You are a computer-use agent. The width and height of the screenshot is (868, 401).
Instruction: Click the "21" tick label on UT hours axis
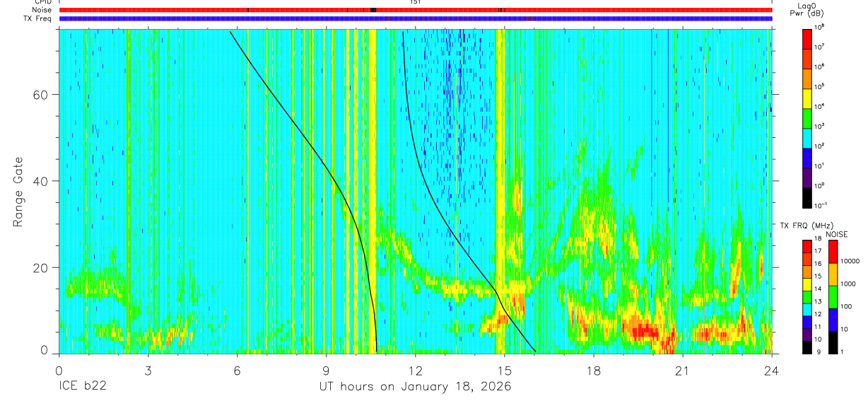click(683, 370)
